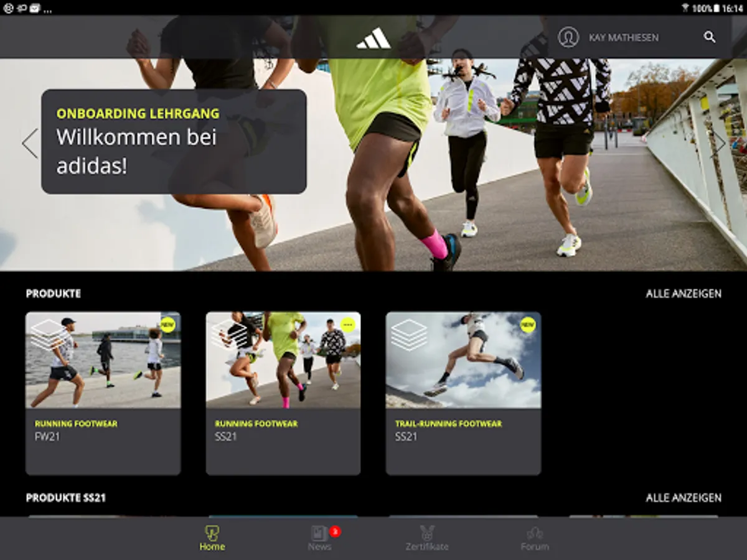The height and width of the screenshot is (560, 747).
Task: Open the user profile avatar icon
Action: tap(568, 37)
